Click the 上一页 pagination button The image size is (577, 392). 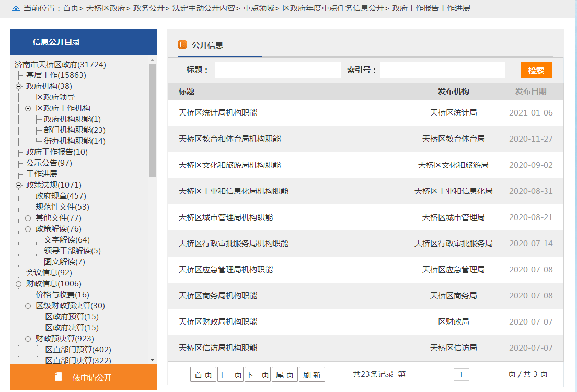coord(230,375)
